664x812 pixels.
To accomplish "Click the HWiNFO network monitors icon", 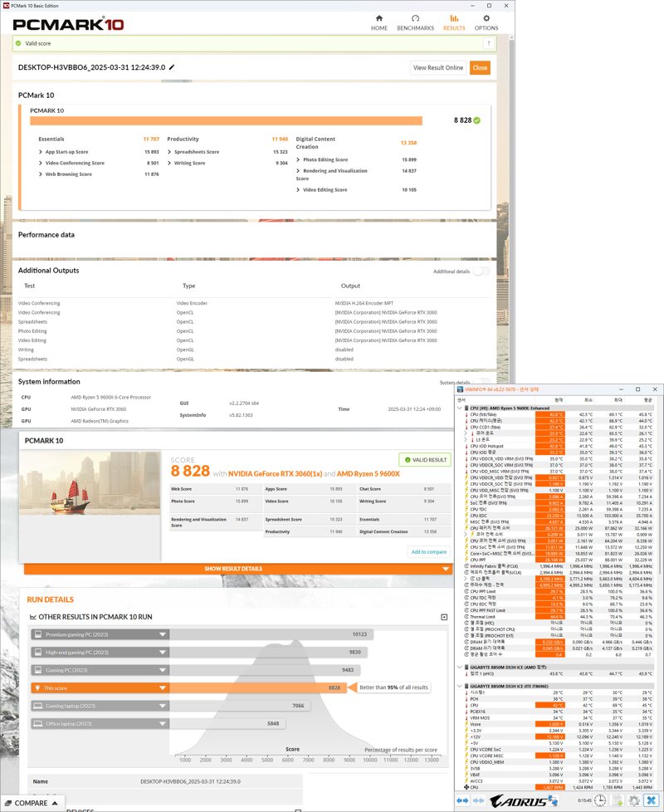I will click(x=553, y=801).
